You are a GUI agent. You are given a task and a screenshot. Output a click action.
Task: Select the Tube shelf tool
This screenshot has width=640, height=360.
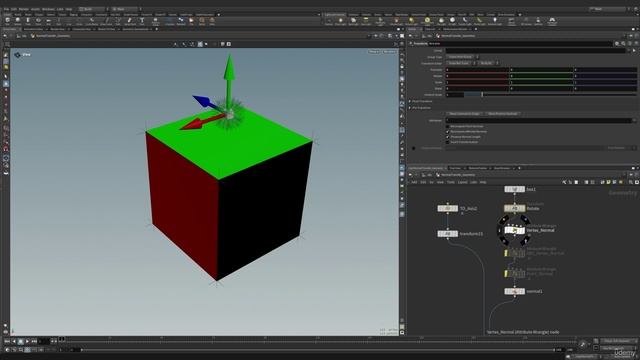coord(28,21)
